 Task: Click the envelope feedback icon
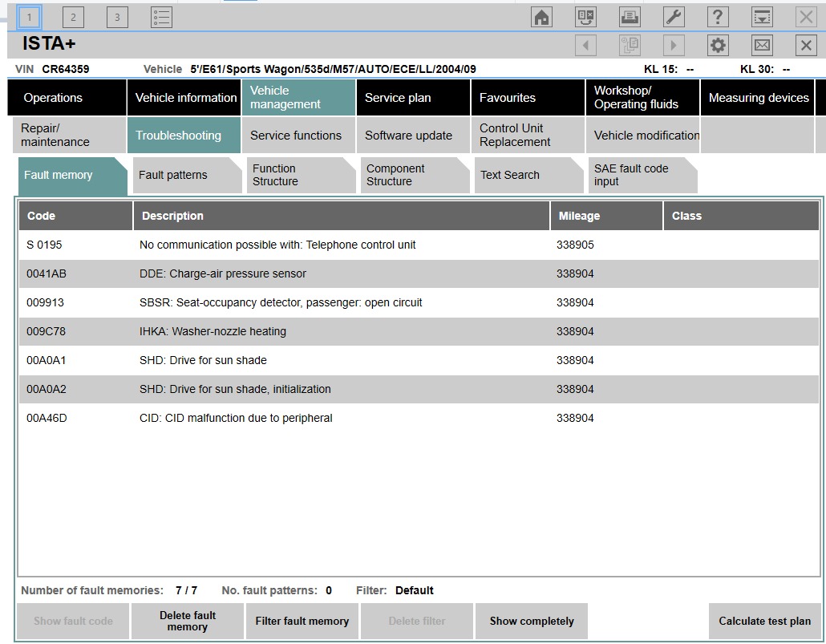762,45
